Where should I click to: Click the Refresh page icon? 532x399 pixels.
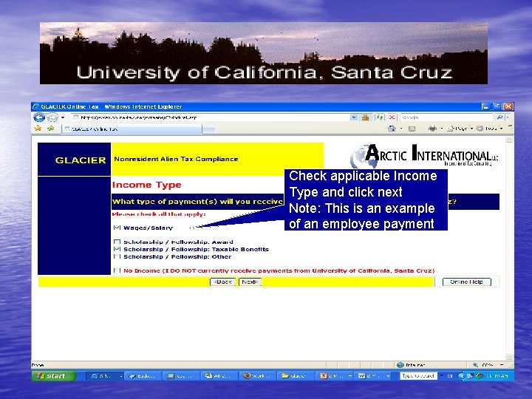tap(379, 117)
